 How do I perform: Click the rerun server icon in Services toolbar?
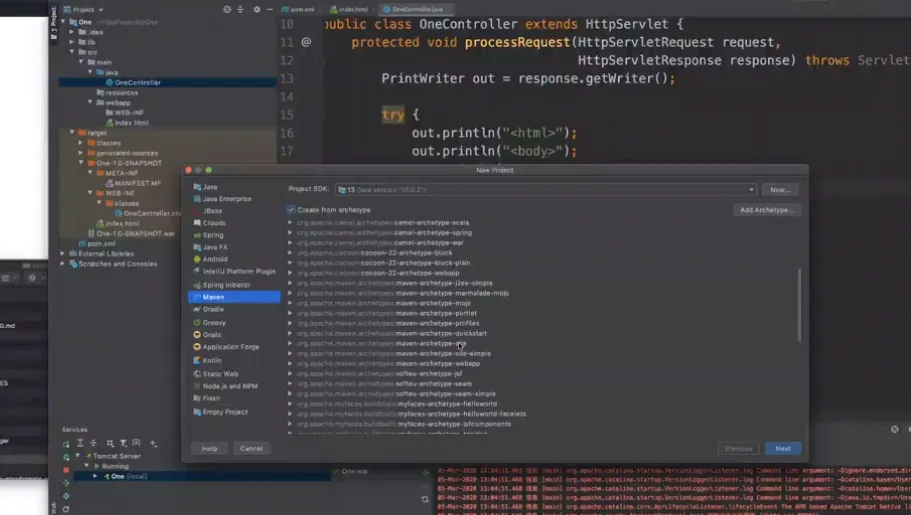66,444
